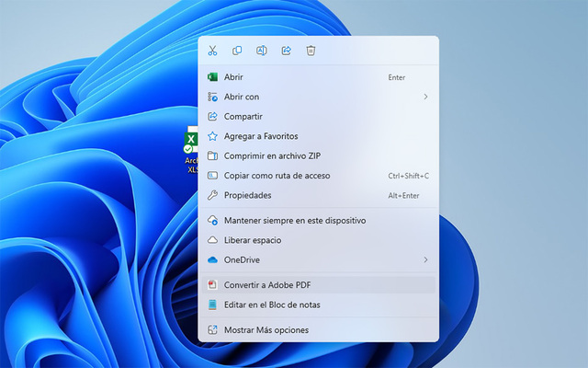The height and width of the screenshot is (368, 588).
Task: Choose Liberar espacio
Action: [319, 240]
